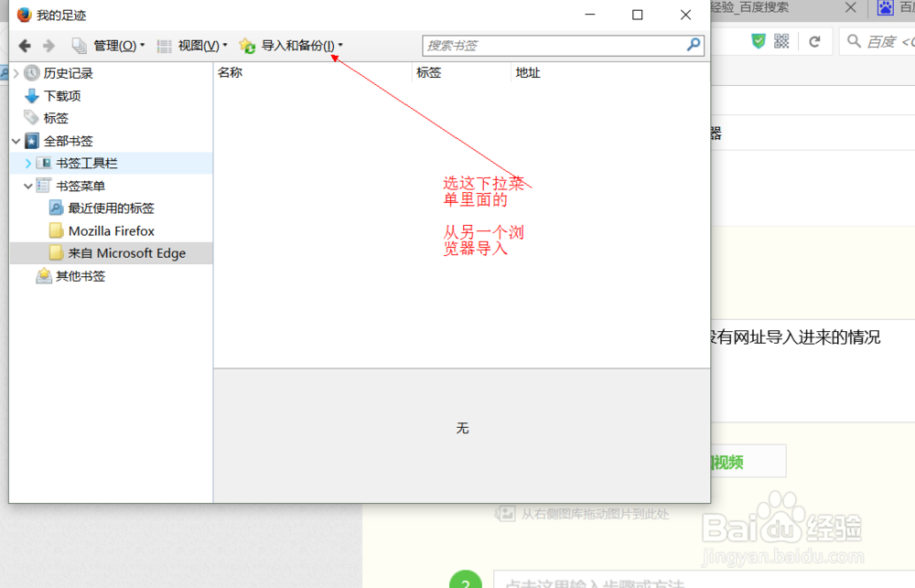Screen dimensions: 915x588
Task: Open the 导入和备份 dropdown menu
Action: tap(289, 45)
